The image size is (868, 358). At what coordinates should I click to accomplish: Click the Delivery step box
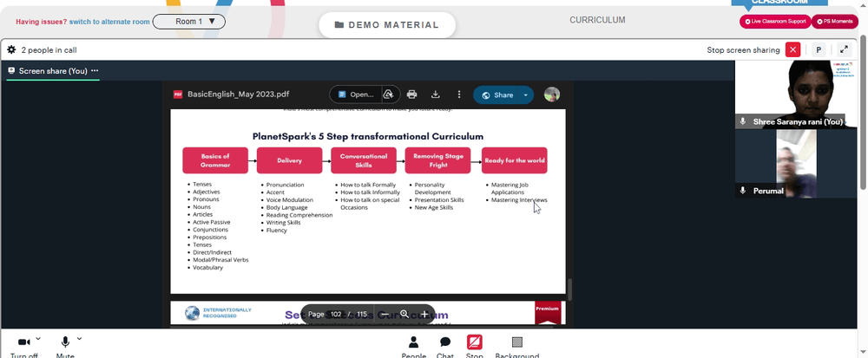[290, 160]
